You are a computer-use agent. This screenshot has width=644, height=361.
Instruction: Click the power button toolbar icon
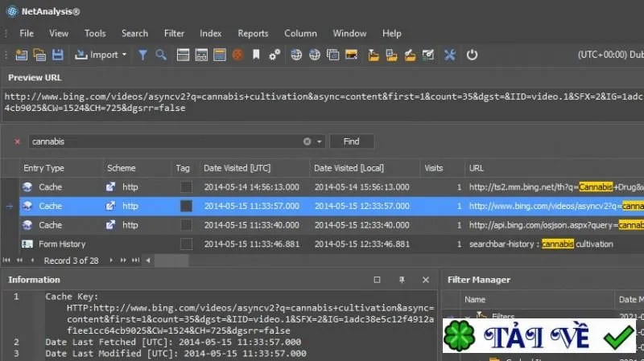472,55
